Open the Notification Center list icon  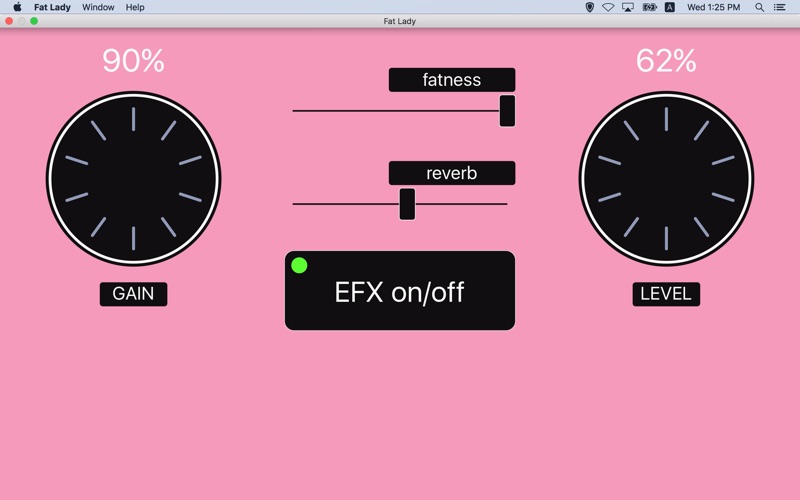coord(779,7)
